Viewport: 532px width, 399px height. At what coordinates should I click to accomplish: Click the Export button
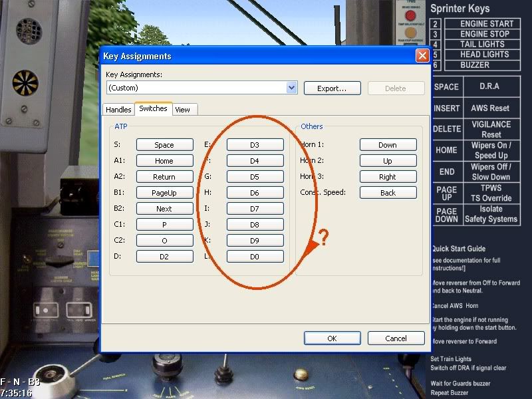point(332,88)
